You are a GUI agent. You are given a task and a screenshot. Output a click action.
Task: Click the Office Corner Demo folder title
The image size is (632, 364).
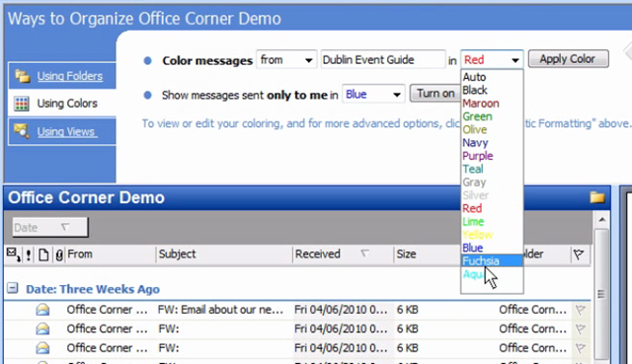[86, 197]
